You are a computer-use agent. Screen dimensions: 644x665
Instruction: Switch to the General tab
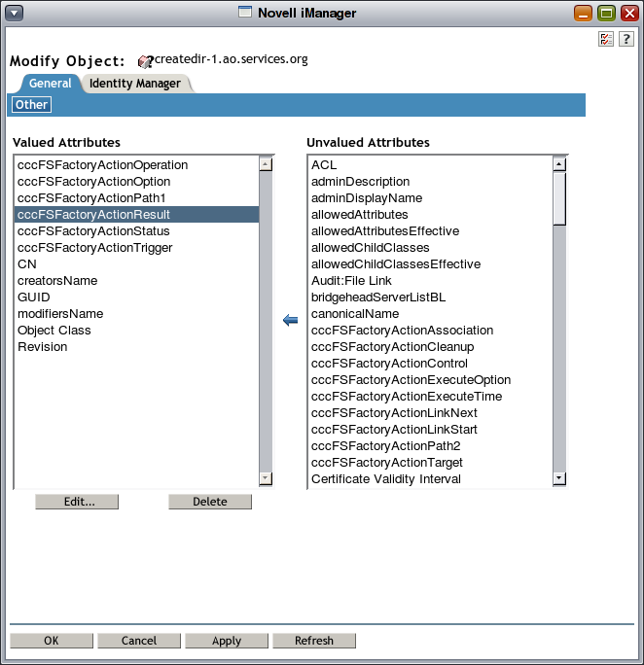coord(50,84)
